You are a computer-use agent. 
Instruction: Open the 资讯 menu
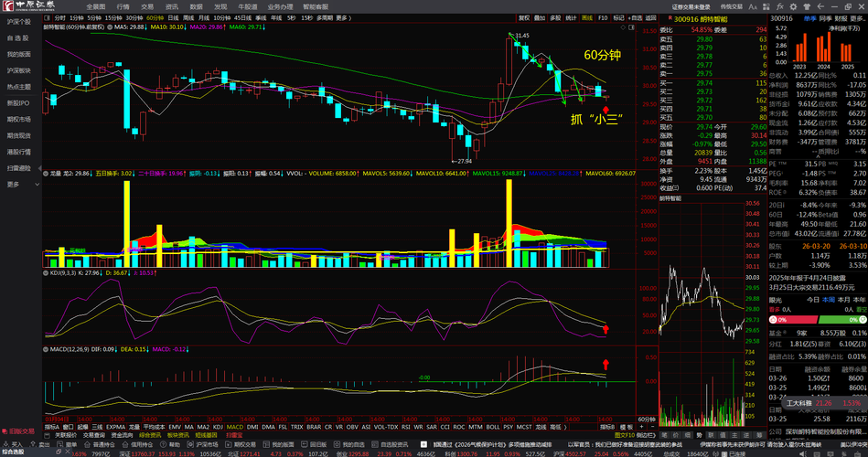click(x=172, y=6)
